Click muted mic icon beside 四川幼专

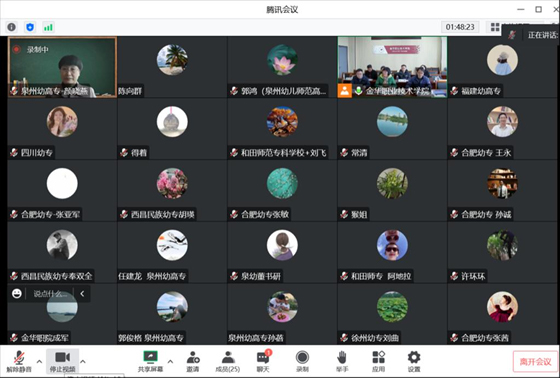point(14,153)
